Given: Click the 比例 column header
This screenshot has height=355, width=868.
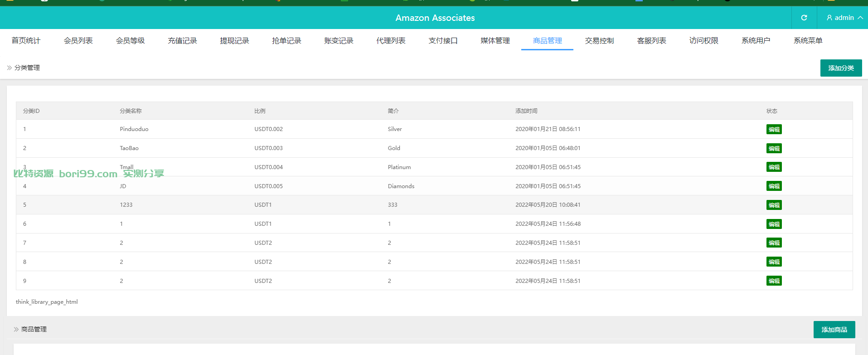Looking at the screenshot, I should point(260,111).
